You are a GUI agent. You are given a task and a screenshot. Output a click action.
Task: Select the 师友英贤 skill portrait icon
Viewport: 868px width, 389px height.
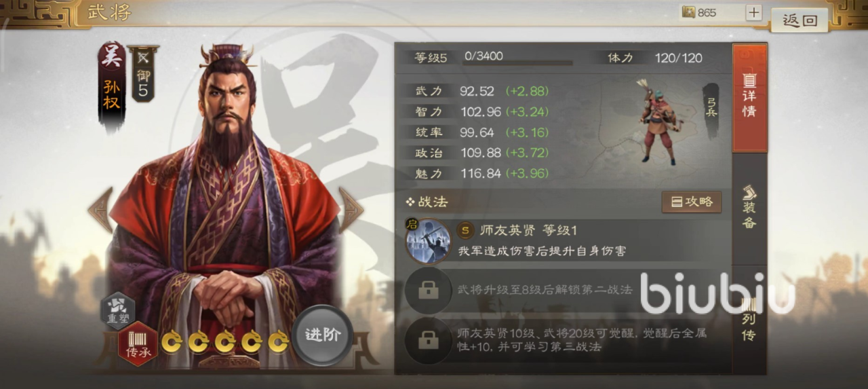[429, 240]
